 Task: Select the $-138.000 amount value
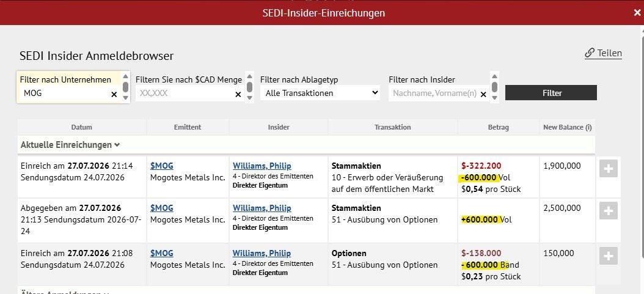[x=481, y=253]
